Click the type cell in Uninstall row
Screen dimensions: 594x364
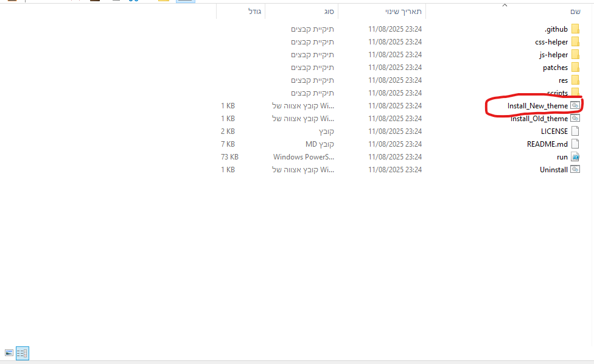click(303, 170)
